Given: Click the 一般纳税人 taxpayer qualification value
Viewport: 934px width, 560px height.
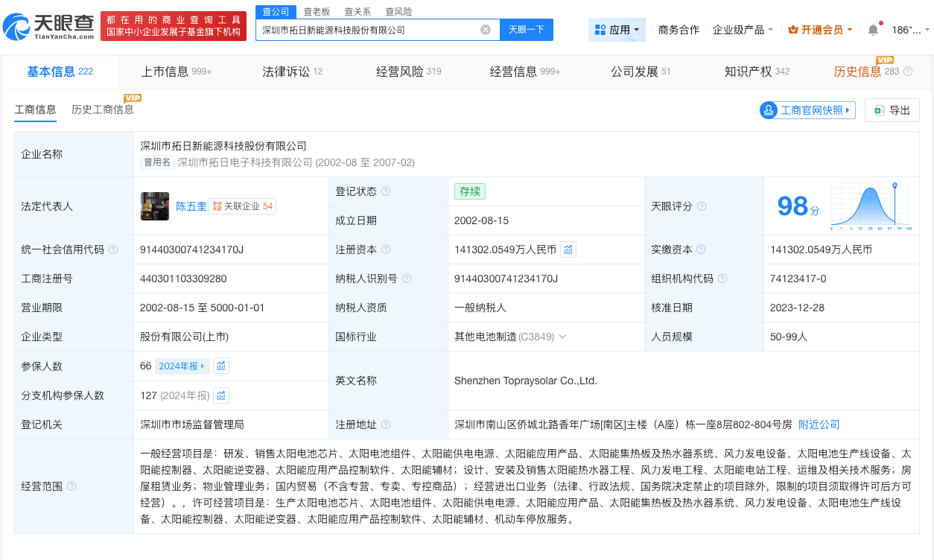Looking at the screenshot, I should point(480,308).
